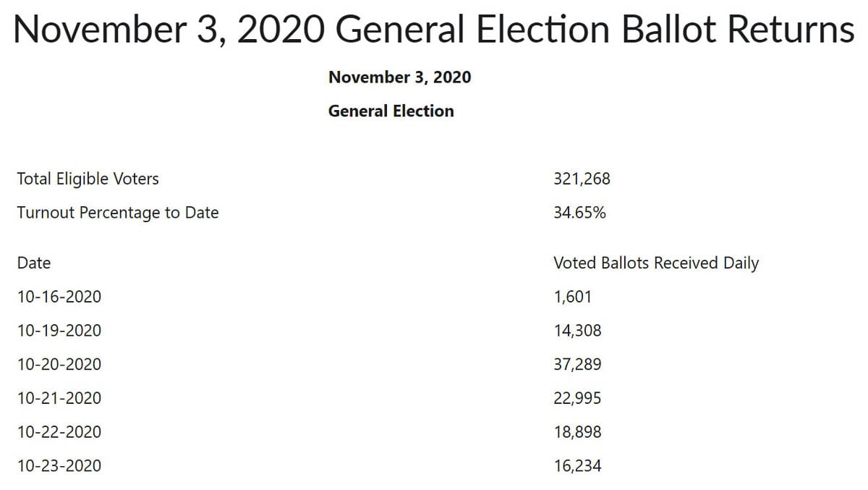Select the 10-16-2020 date row

click(59, 297)
